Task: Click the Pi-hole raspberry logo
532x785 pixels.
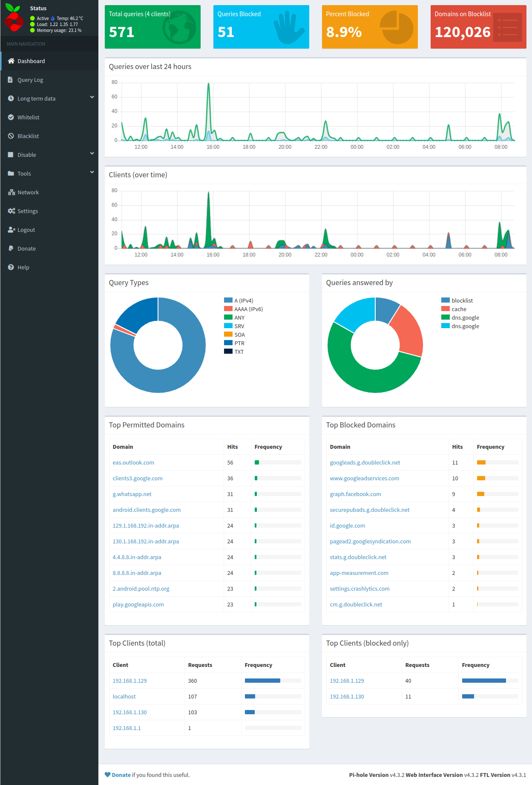Action: [x=14, y=18]
